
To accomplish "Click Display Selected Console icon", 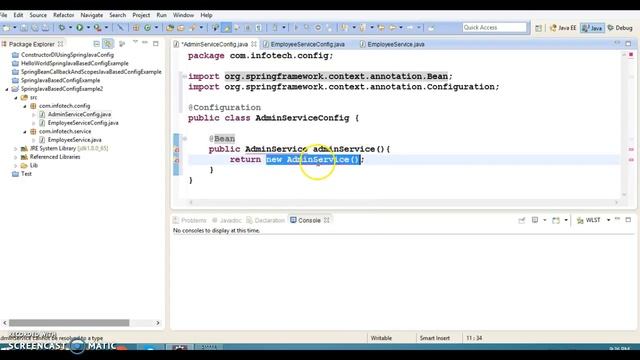I will click(535, 220).
